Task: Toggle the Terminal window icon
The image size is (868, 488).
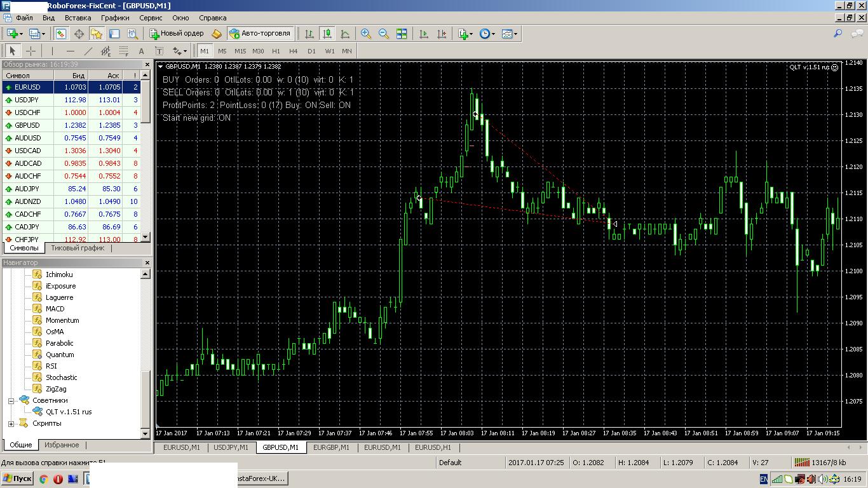Action: point(114,34)
